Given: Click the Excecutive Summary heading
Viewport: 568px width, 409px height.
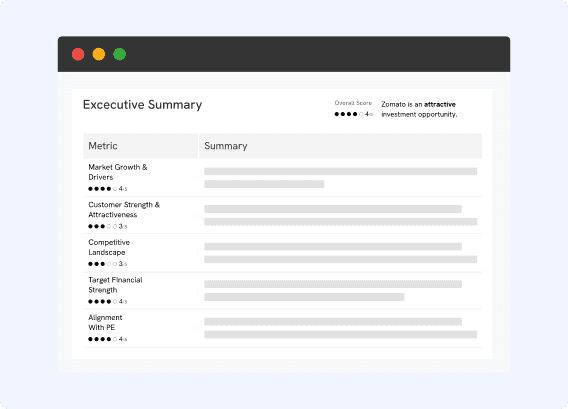Looking at the screenshot, I should tap(142, 105).
